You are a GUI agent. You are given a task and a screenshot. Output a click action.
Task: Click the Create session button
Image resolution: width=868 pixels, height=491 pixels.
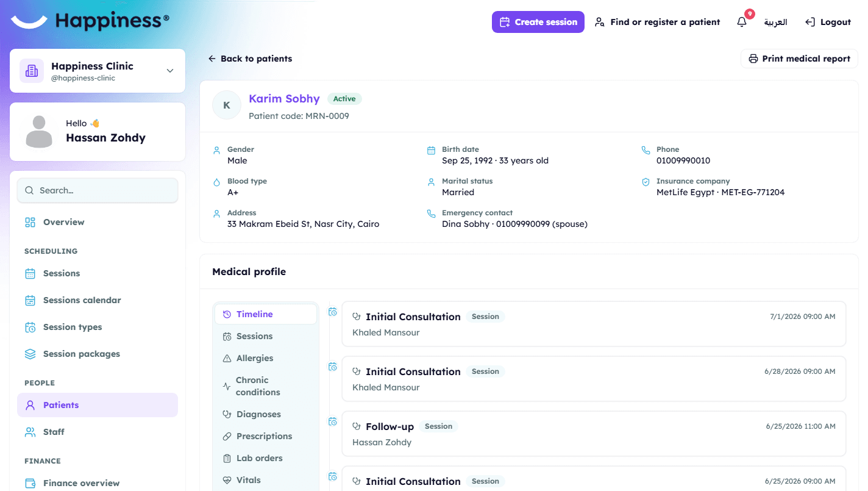[538, 22]
